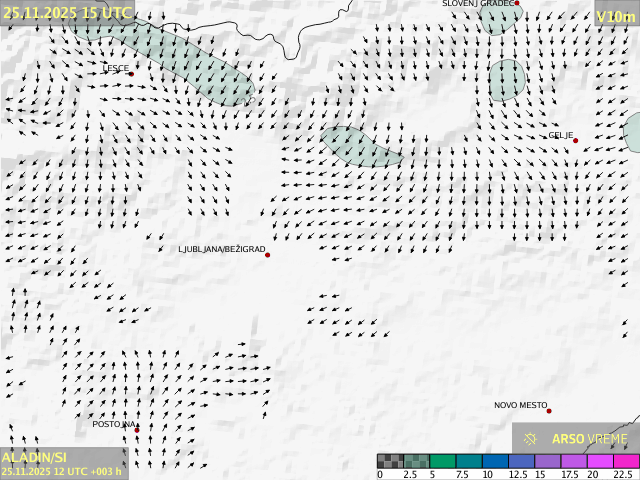
Task: Select the magenta 22.5 m/s legend swatch
Action: [626, 461]
